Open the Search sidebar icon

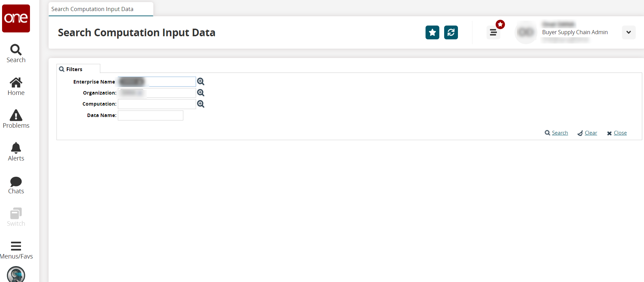click(16, 54)
